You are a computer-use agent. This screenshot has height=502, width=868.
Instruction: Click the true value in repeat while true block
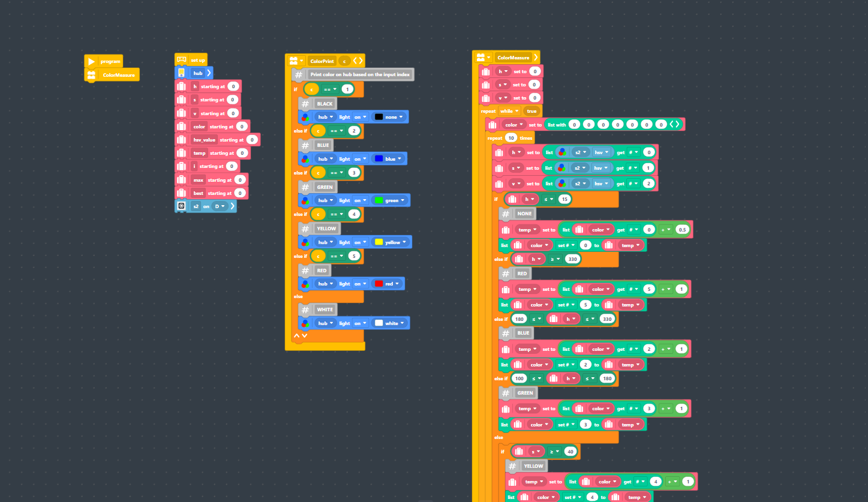(x=531, y=111)
